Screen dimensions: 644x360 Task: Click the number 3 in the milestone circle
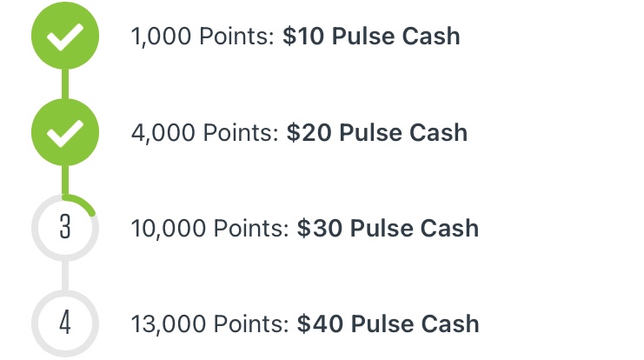click(65, 229)
